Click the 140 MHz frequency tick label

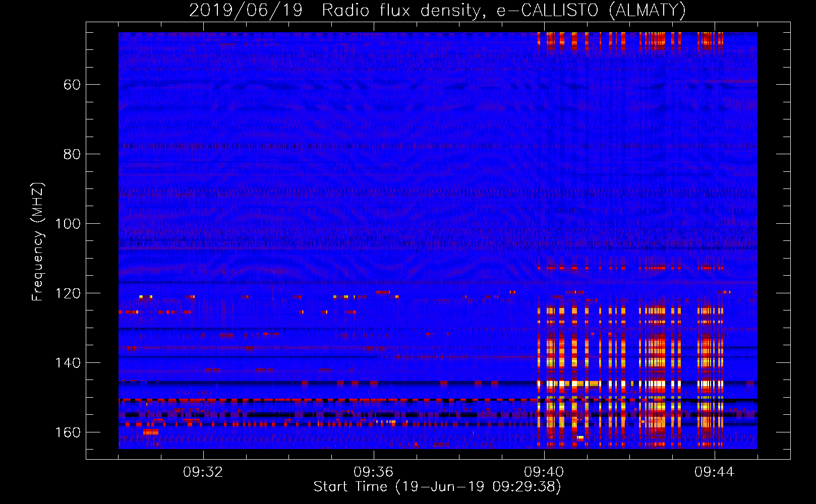pos(68,363)
